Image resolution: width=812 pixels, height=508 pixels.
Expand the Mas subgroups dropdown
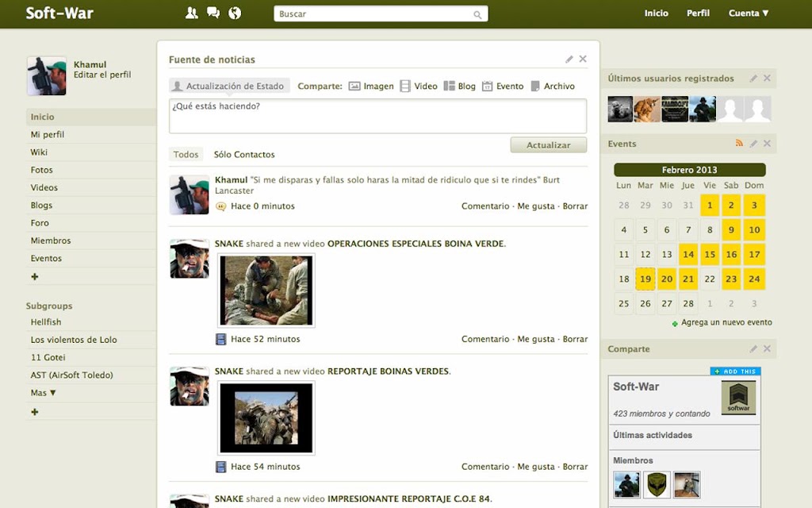coord(43,393)
